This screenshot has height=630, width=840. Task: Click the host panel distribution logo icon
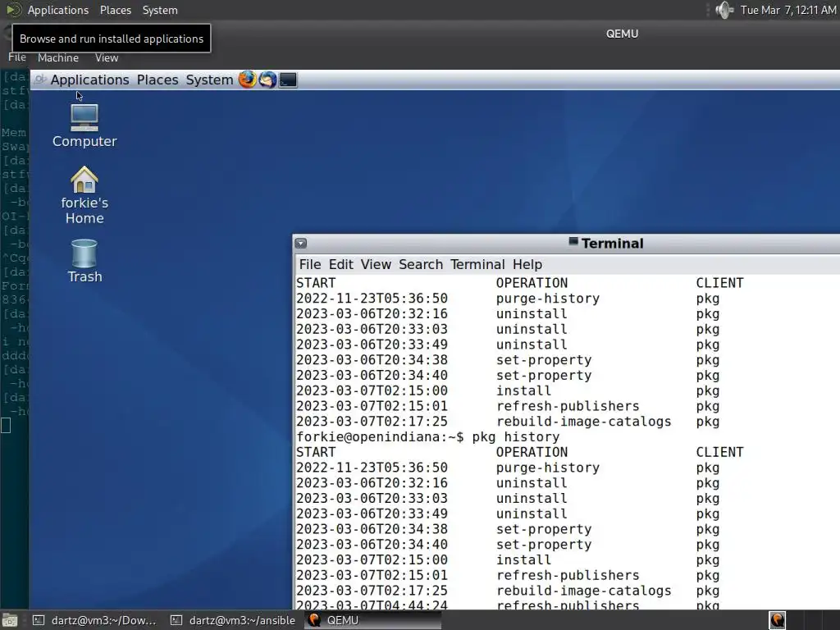pos(14,10)
